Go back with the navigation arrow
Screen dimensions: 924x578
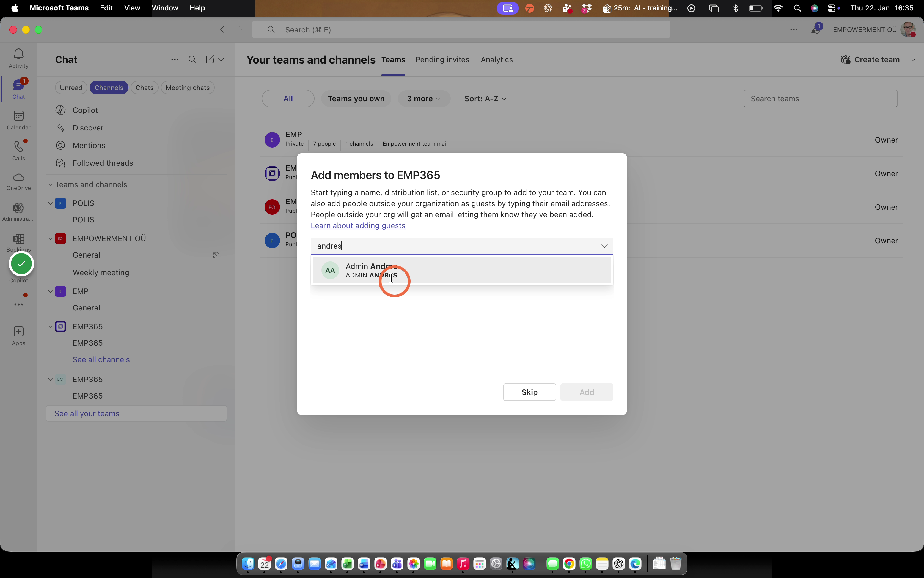point(222,29)
